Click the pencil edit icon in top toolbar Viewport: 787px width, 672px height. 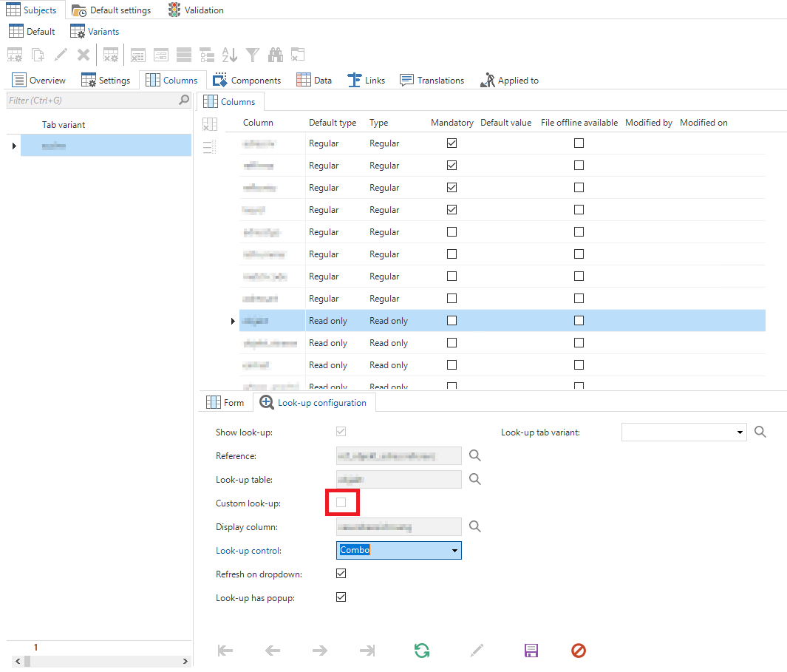click(x=61, y=55)
